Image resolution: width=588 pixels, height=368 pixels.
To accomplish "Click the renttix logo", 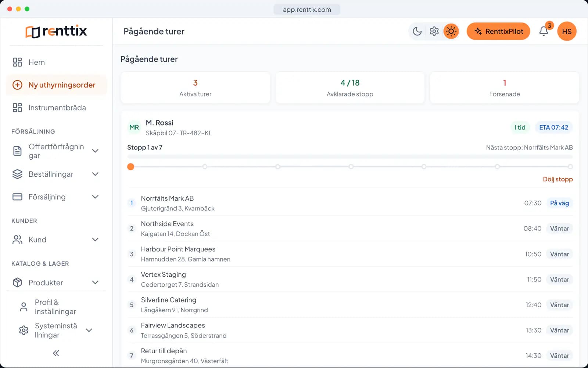I will coord(56,31).
